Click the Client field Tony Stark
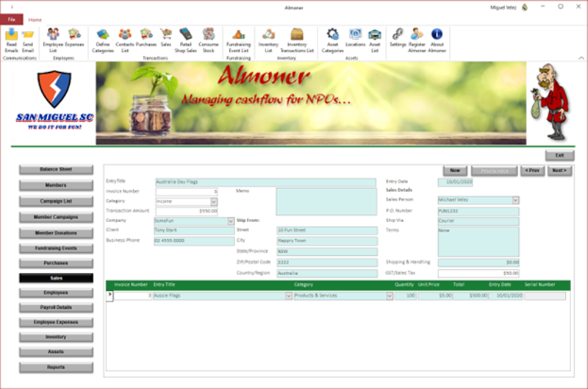 pos(194,230)
